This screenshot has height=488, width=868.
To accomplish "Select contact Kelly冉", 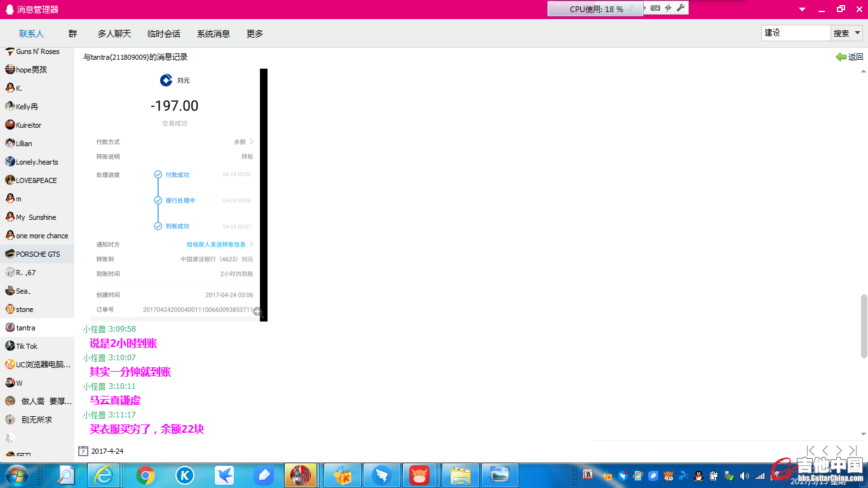I will click(37, 107).
